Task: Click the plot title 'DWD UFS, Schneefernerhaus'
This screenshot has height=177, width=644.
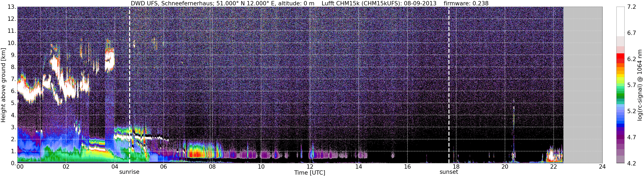Action: click(172, 3)
